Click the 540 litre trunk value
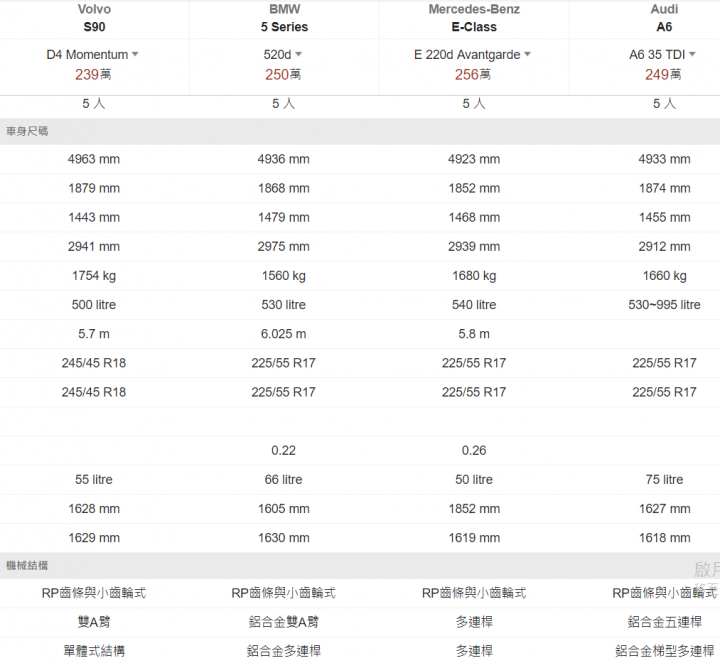This screenshot has width=720, height=663. point(474,305)
